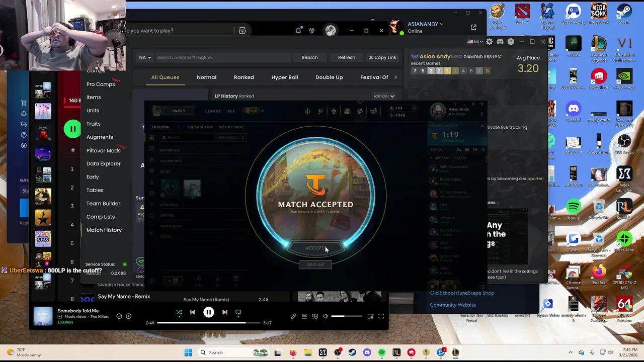Open the EN language dropdown
Screen dimensions: 644x362
(475, 42)
